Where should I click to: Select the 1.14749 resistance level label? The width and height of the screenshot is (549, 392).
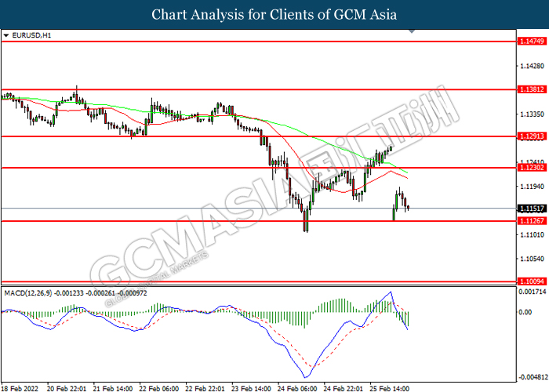click(532, 42)
